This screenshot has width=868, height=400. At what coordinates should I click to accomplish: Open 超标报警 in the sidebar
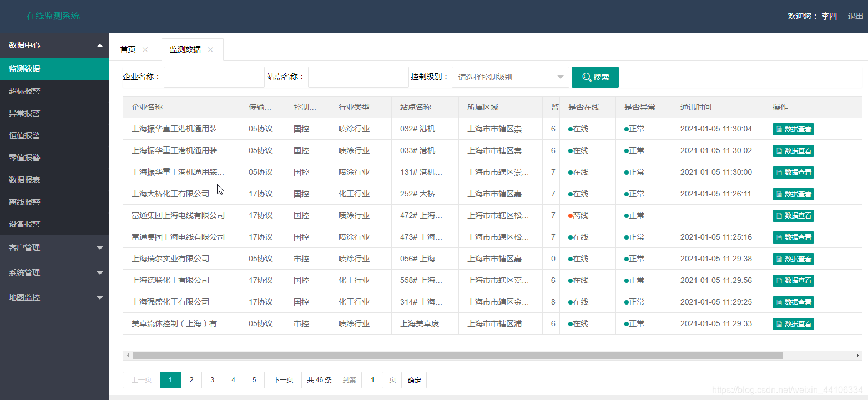tap(54, 91)
